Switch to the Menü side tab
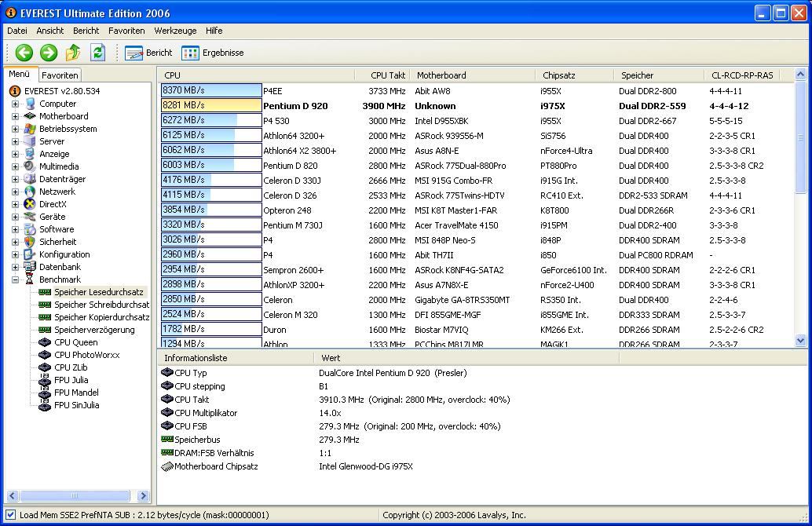Image resolution: width=812 pixels, height=526 pixels. 20,74
